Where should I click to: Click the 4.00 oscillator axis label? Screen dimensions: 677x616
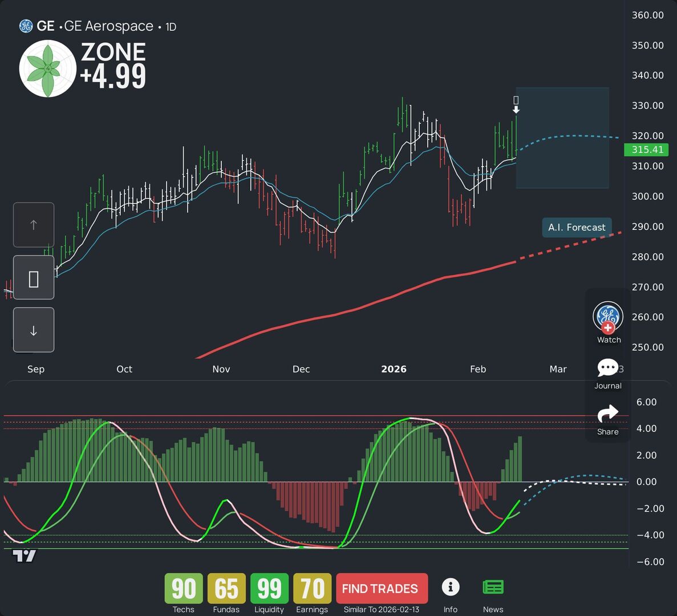[x=646, y=429]
